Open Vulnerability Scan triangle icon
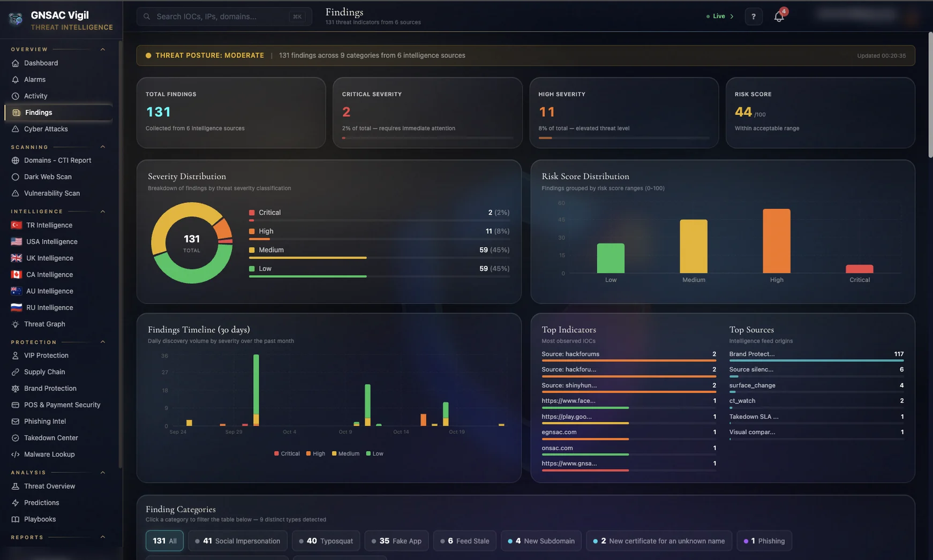This screenshot has height=560, width=933. click(x=16, y=193)
